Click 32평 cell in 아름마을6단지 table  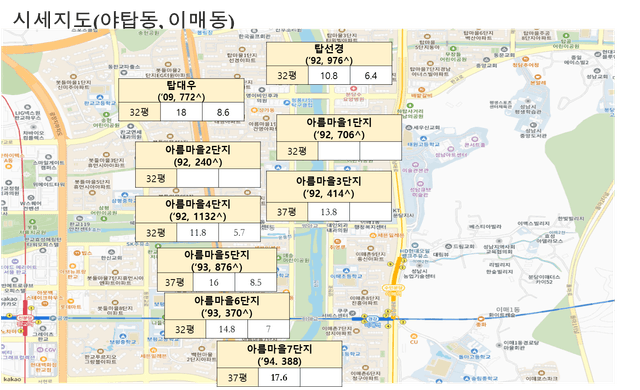pos(185,329)
